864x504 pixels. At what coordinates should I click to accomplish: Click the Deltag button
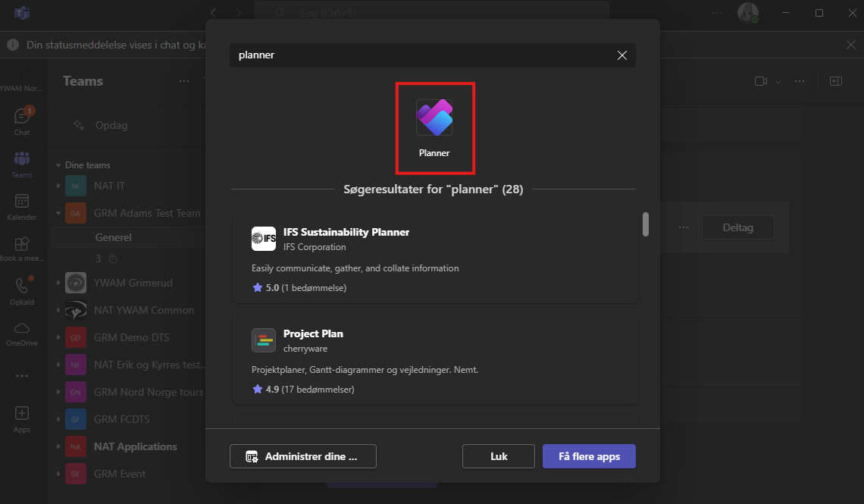pos(738,227)
